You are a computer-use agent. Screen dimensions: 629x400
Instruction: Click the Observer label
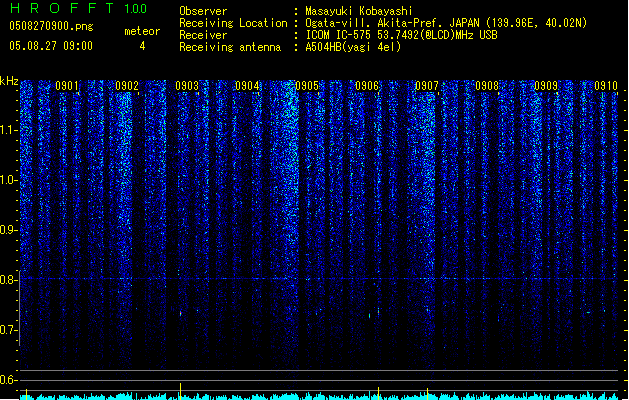pyautogui.click(x=203, y=11)
